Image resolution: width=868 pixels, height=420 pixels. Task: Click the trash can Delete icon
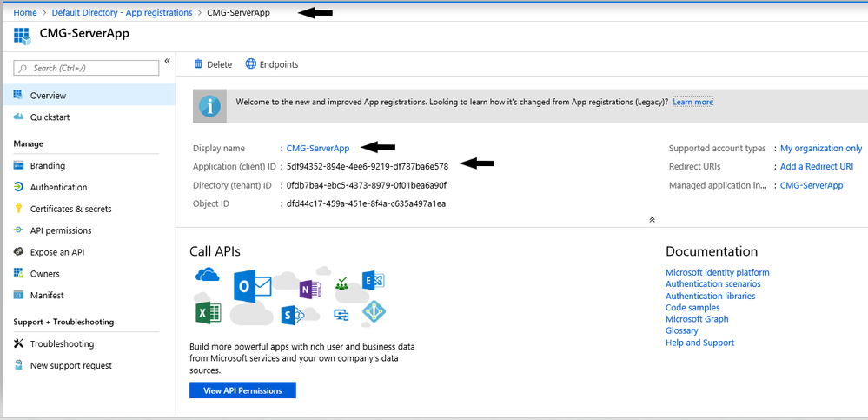click(x=198, y=63)
